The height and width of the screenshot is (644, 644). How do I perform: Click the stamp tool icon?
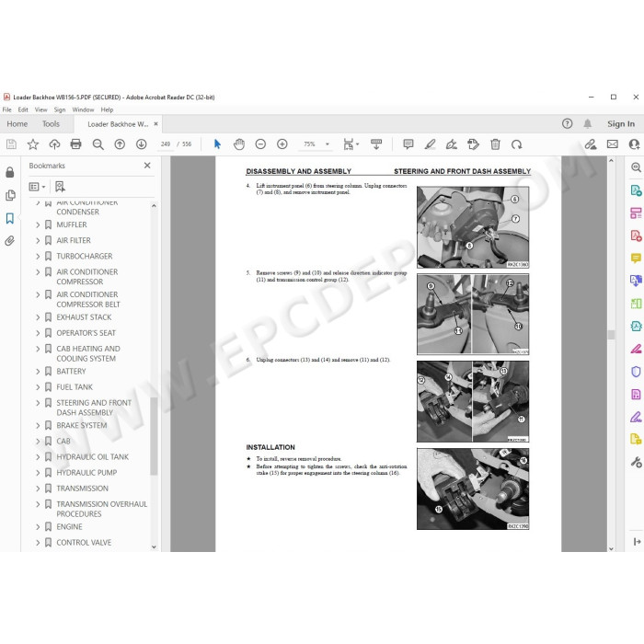tap(473, 144)
